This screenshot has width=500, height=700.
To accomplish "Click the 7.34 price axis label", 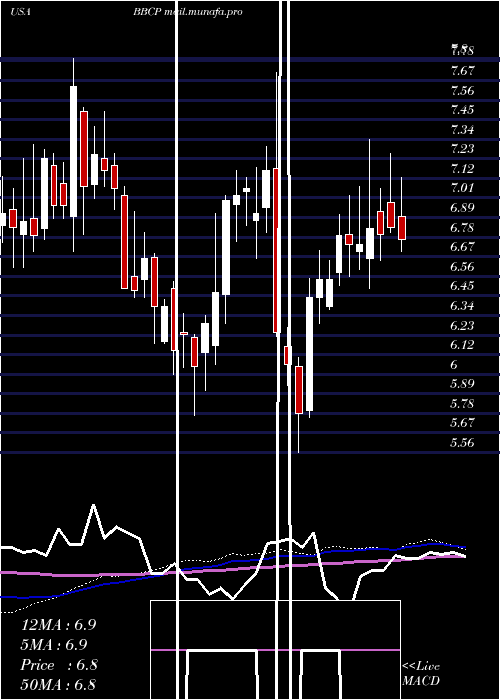I will 462,130.
